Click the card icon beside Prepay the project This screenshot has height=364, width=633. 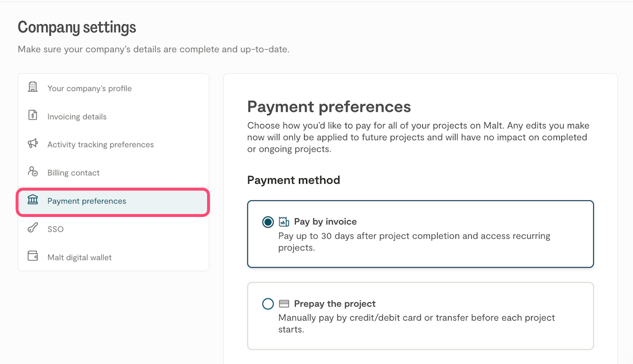click(x=284, y=304)
